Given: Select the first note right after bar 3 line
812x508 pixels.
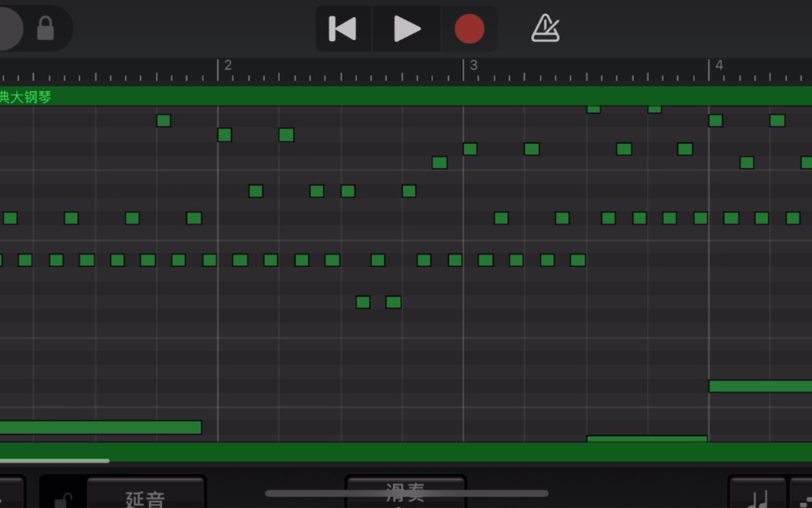Looking at the screenshot, I should (470, 149).
